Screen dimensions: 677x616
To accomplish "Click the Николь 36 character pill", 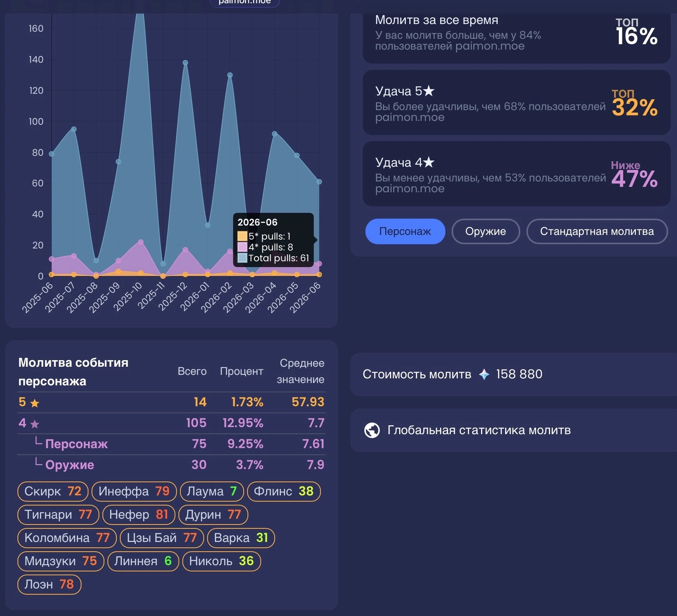I will 222,561.
